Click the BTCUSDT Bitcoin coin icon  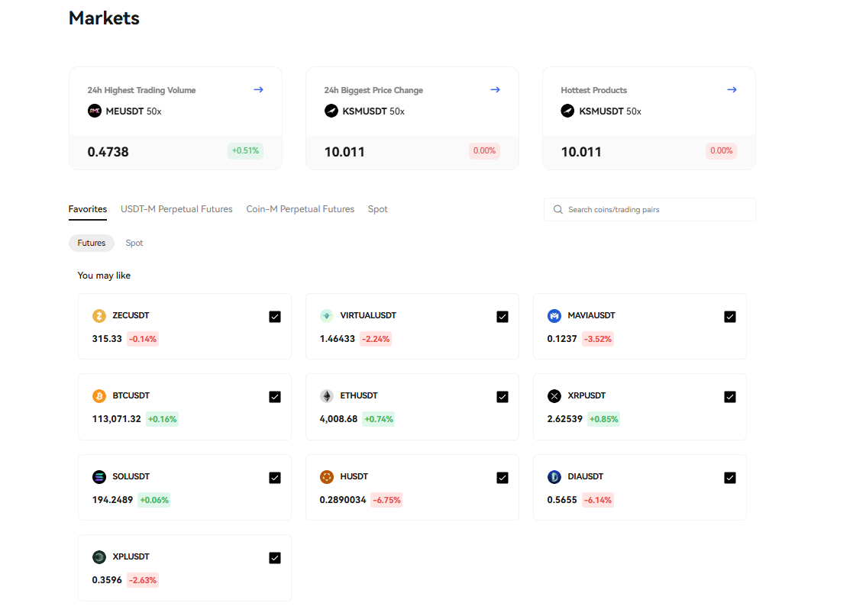(99, 396)
